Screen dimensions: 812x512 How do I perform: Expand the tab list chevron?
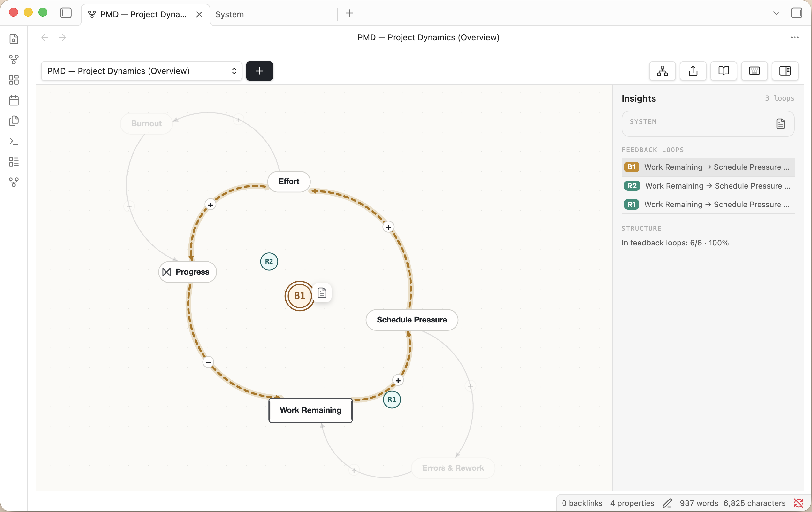coord(776,13)
